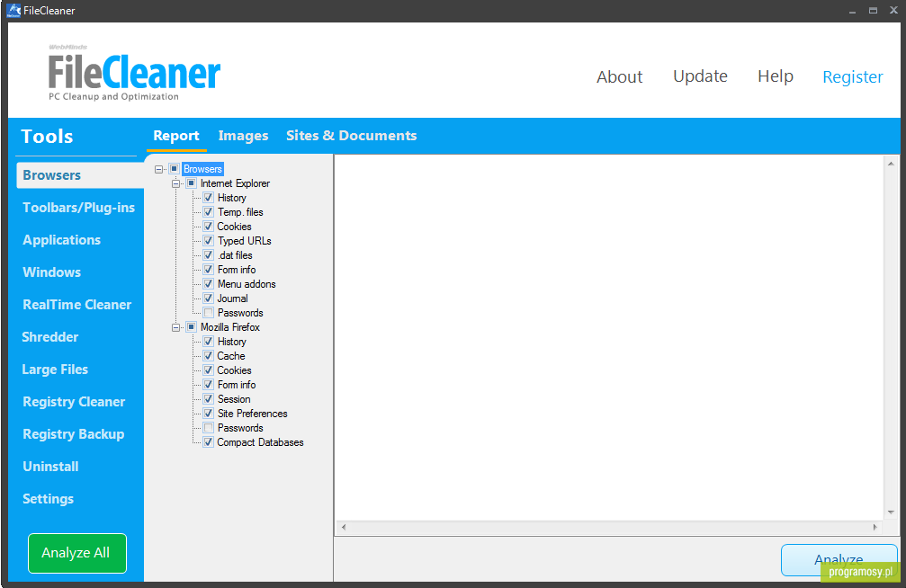Screen dimensions: 906x588
Task: Click the FileCleaner title bar app icon
Action: tap(13, 11)
